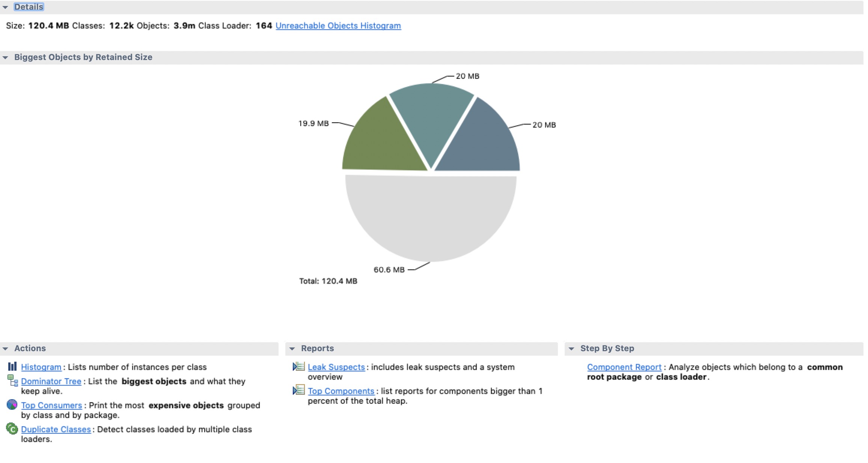
Task: Click the Leak Suspects report icon
Action: (x=298, y=367)
